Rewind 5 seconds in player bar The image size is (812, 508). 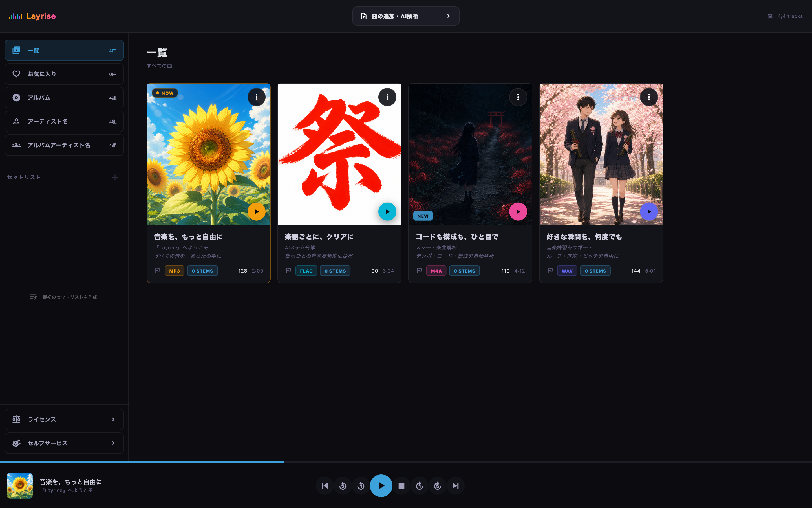343,485
